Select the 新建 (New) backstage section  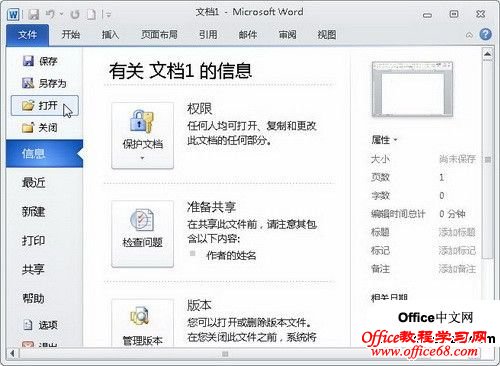(44, 211)
